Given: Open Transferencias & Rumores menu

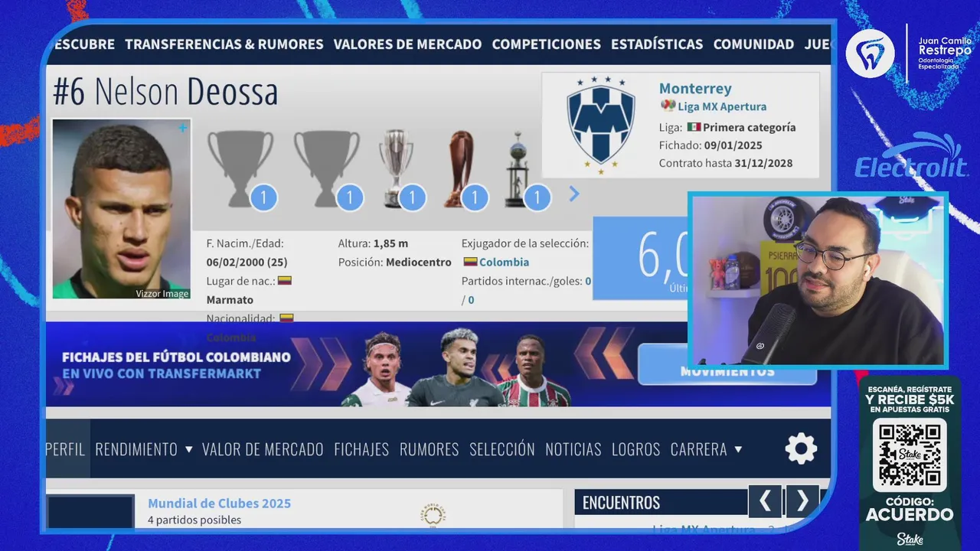Looking at the screenshot, I should click(224, 44).
